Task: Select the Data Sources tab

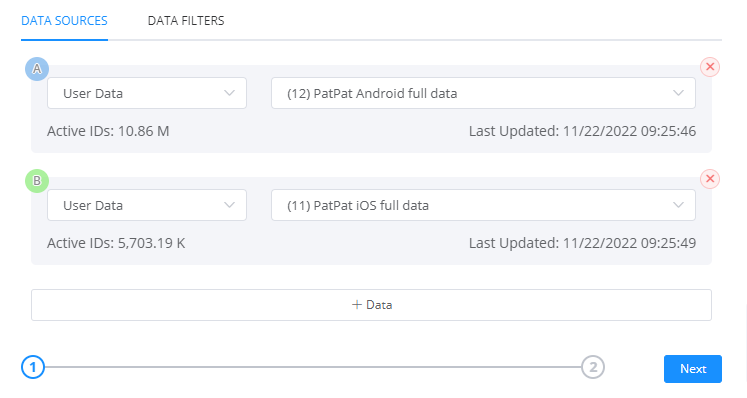Action: (64, 20)
